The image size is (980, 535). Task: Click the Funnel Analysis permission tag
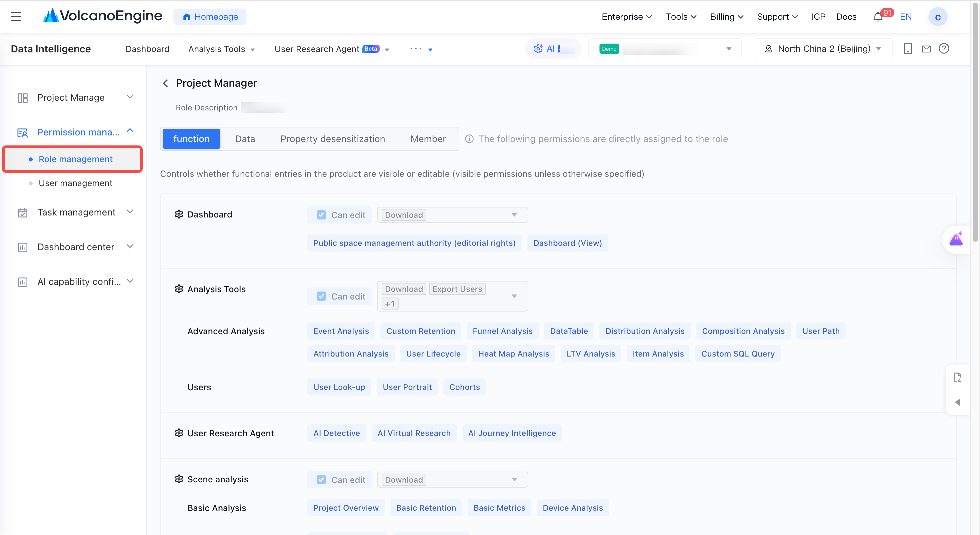(x=502, y=331)
